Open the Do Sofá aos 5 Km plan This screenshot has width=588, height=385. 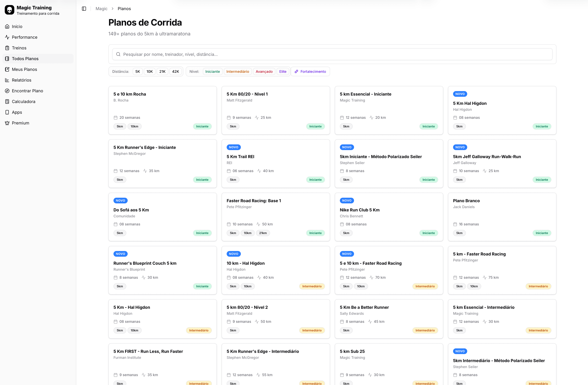pos(163,217)
